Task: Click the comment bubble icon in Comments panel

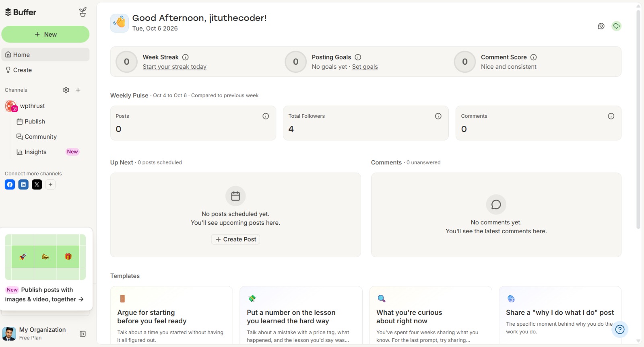Action: 496,205
